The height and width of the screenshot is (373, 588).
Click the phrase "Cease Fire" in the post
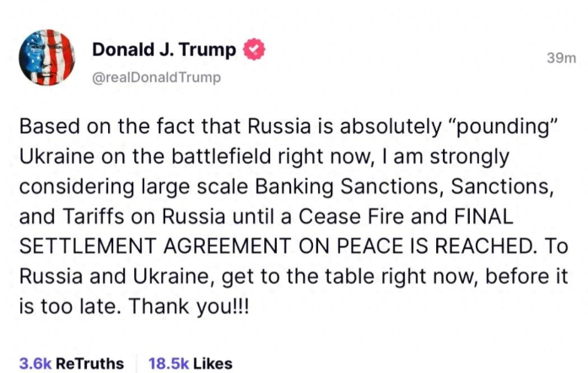352,216
